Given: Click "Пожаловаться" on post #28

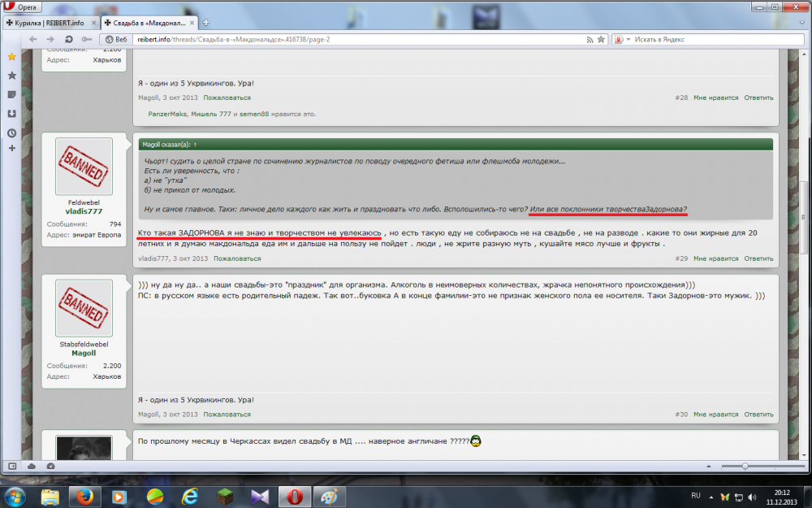Looking at the screenshot, I should (x=227, y=98).
